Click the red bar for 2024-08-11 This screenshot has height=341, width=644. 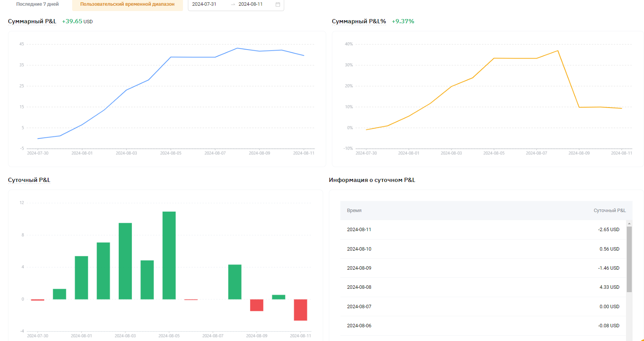[300, 310]
